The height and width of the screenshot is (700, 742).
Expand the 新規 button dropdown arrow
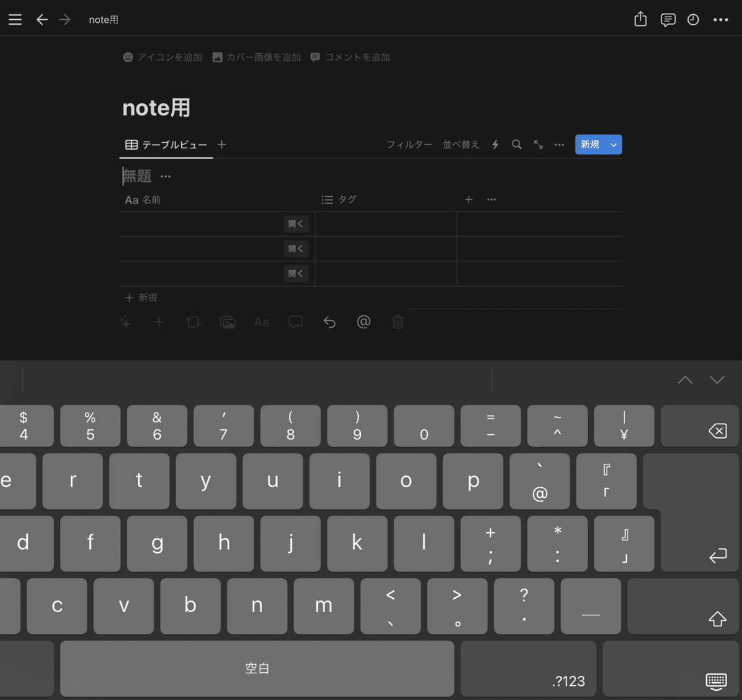coord(614,145)
